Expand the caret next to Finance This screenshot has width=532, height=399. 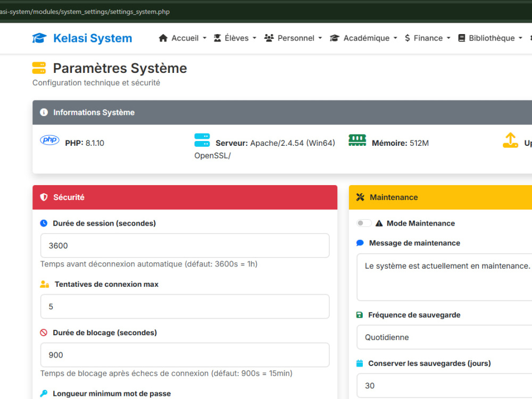pos(448,38)
